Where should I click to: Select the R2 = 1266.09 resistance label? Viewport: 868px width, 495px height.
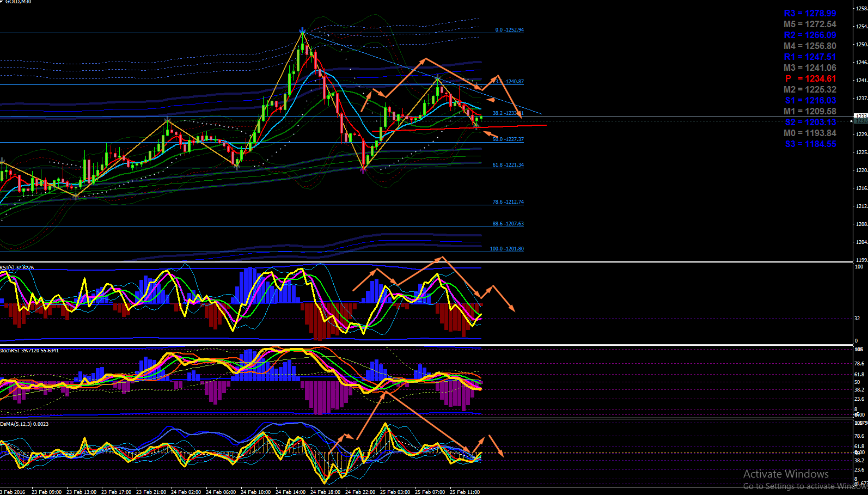pos(810,35)
